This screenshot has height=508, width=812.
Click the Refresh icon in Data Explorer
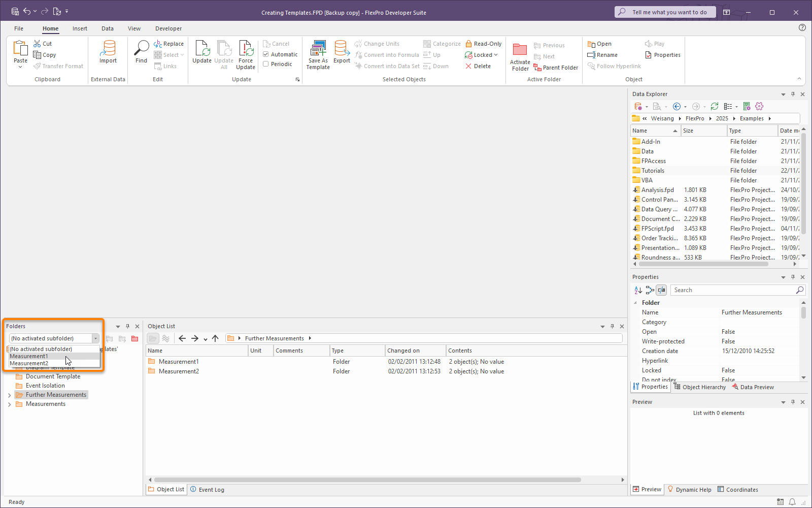(715, 106)
